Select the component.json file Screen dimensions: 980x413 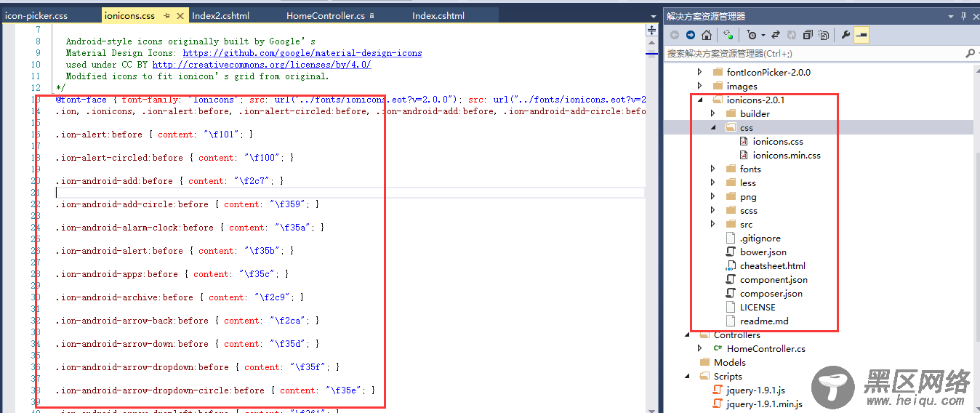tap(774, 279)
